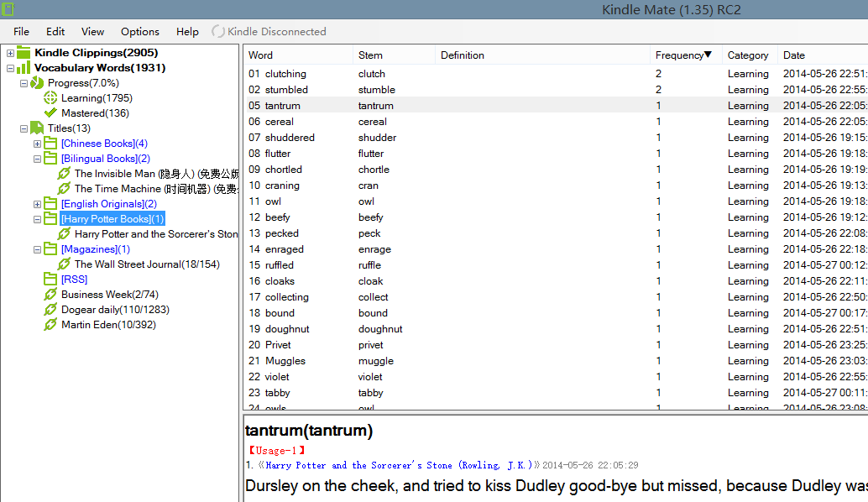The height and width of the screenshot is (502, 868).
Task: Sort by the Category column header
Action: 749,55
